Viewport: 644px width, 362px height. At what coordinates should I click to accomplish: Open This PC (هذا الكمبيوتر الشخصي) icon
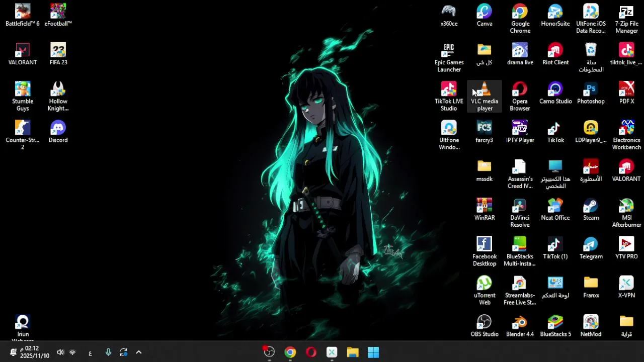click(x=555, y=173)
